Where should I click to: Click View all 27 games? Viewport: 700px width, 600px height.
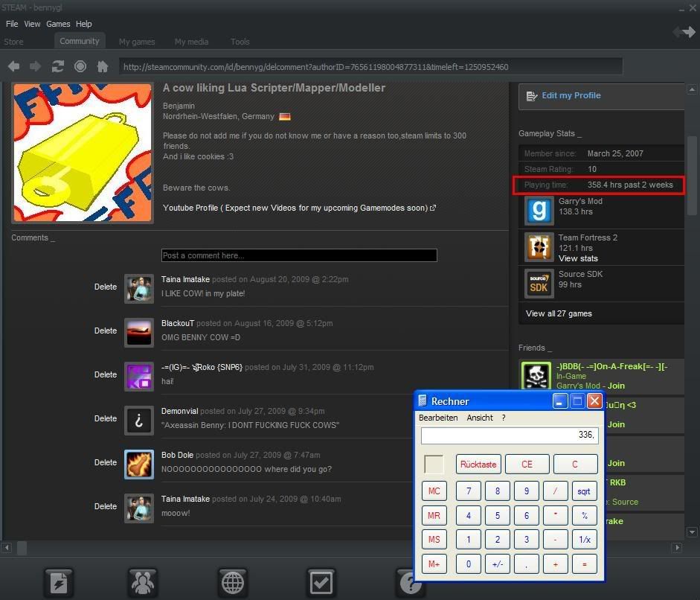pyautogui.click(x=559, y=313)
